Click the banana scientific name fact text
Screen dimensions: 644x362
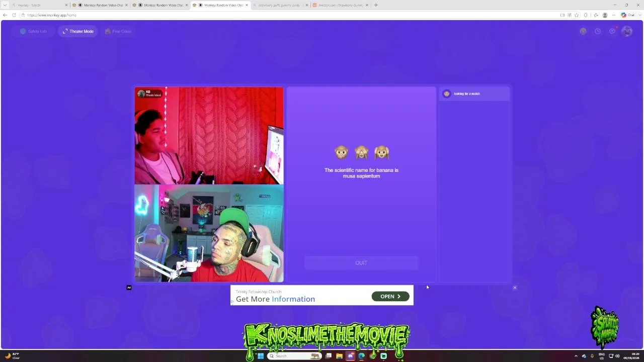coord(361,173)
